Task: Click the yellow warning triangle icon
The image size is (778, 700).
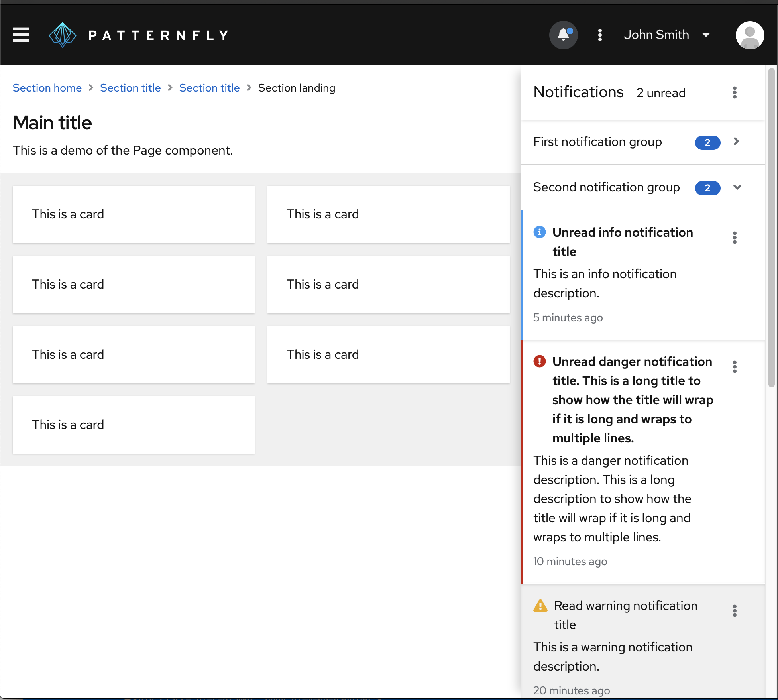Action: (540, 605)
